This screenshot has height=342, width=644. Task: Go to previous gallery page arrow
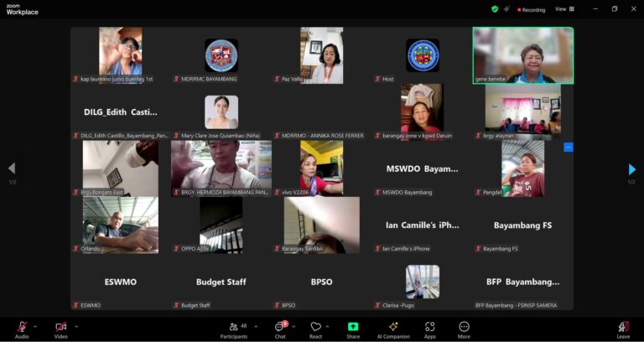tap(12, 169)
